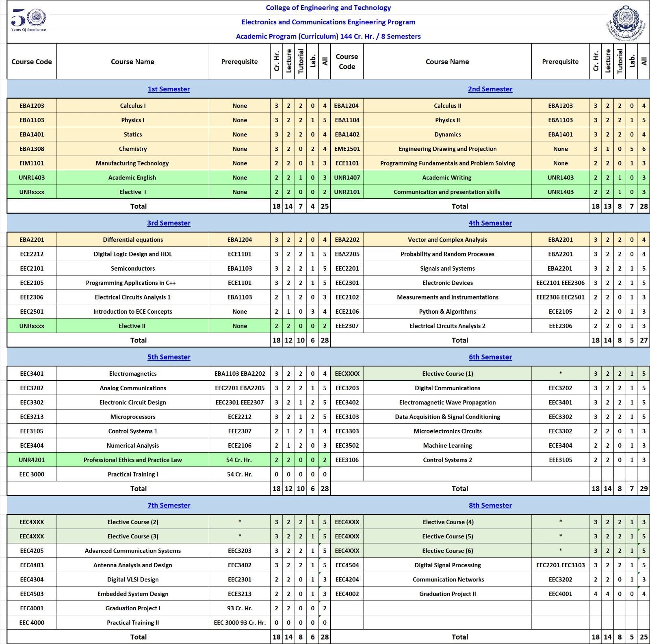Open the 2nd Semester link
The width and height of the screenshot is (650, 644).
(x=490, y=89)
